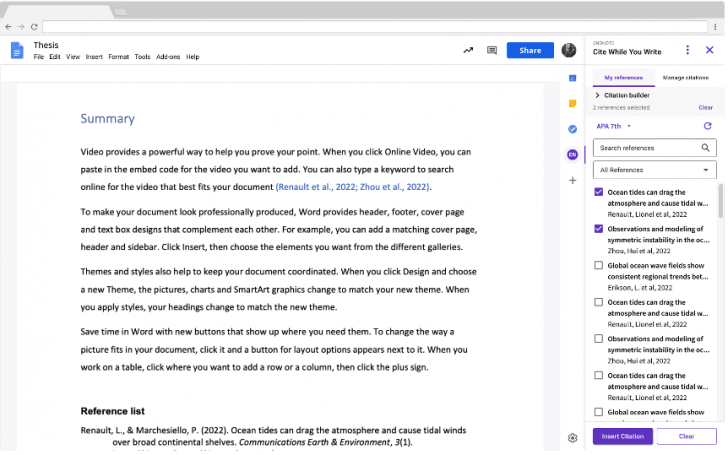
Task: Open the View menu
Action: 73,57
